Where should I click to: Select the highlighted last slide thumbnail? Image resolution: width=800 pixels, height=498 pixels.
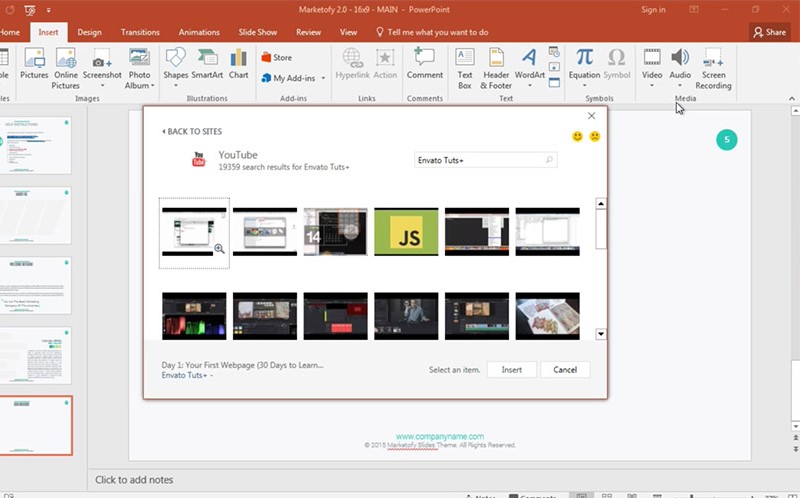coord(36,426)
